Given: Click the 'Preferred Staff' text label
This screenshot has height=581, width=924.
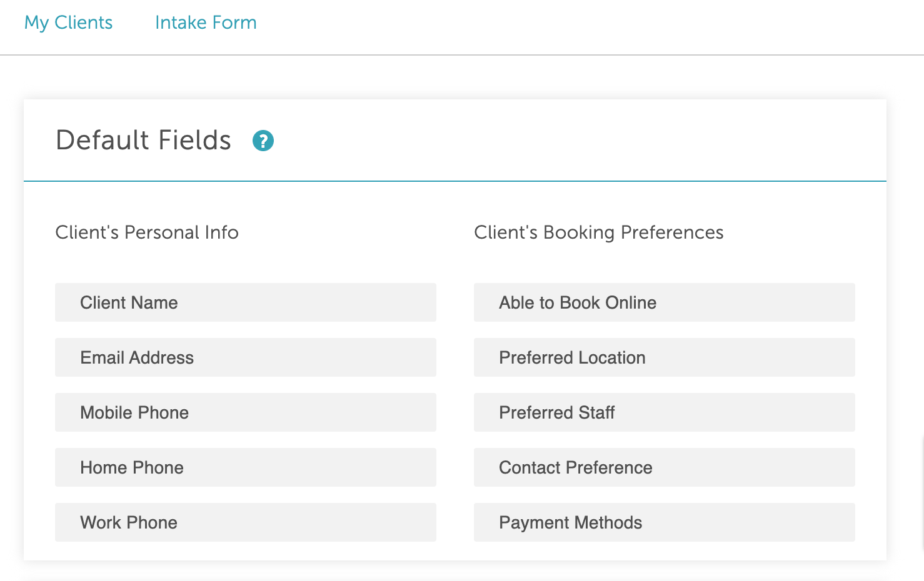Looking at the screenshot, I should click(x=557, y=412).
